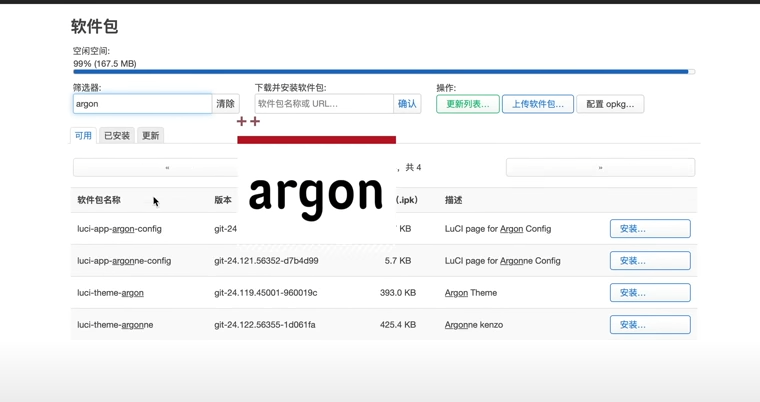Click the Argon Theme description
Image resolution: width=760 pixels, height=402 pixels.
[471, 293]
